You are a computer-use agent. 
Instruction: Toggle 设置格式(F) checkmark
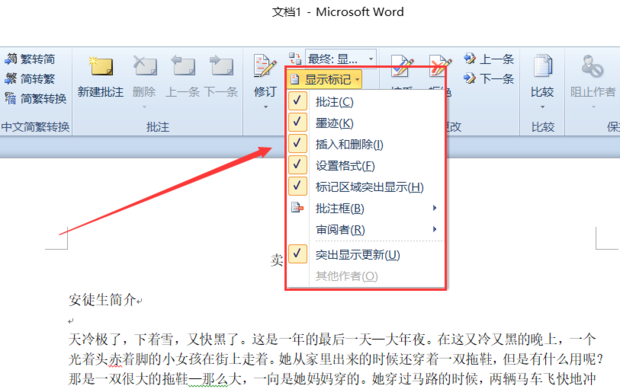(x=297, y=165)
